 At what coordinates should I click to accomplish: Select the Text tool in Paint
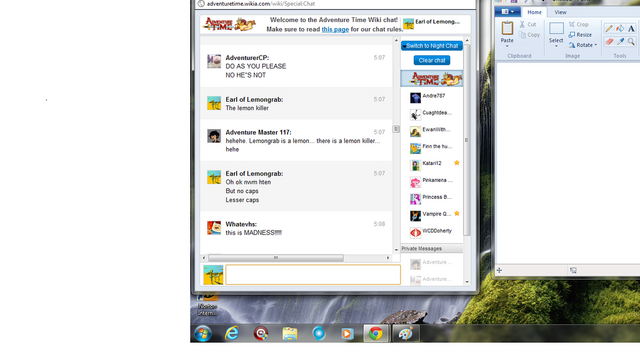[631, 28]
